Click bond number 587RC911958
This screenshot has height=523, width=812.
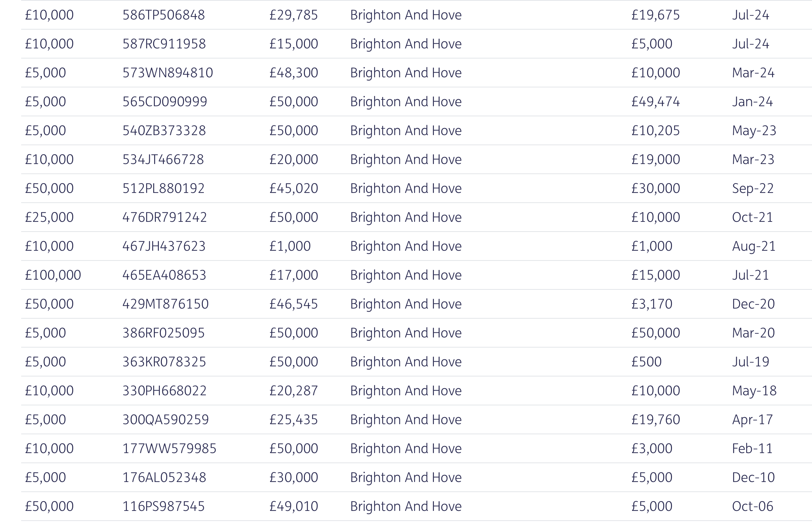pyautogui.click(x=164, y=44)
